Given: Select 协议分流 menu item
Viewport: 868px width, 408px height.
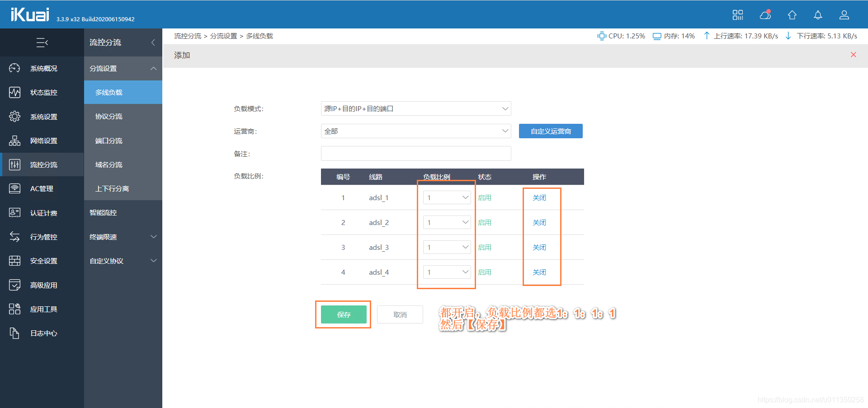Looking at the screenshot, I should (x=123, y=116).
